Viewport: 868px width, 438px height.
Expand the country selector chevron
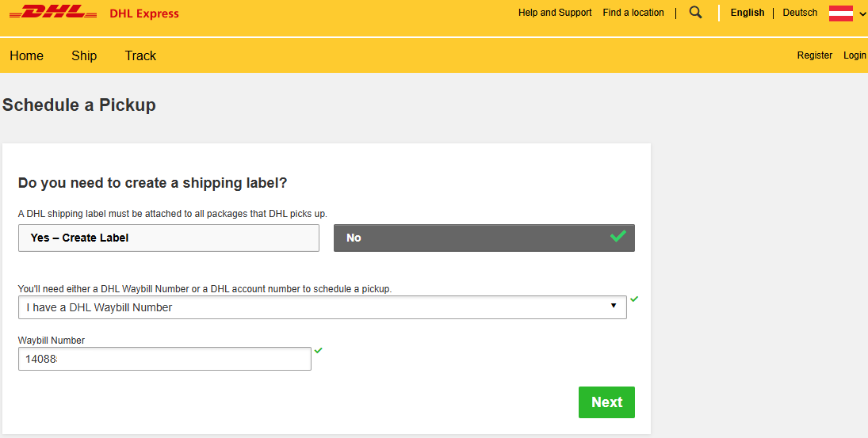pyautogui.click(x=862, y=13)
